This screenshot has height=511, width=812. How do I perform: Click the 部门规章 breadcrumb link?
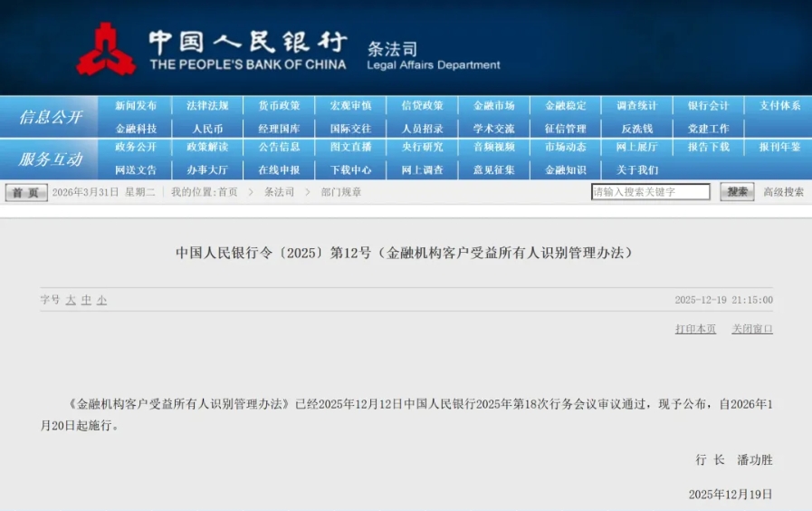(x=340, y=192)
